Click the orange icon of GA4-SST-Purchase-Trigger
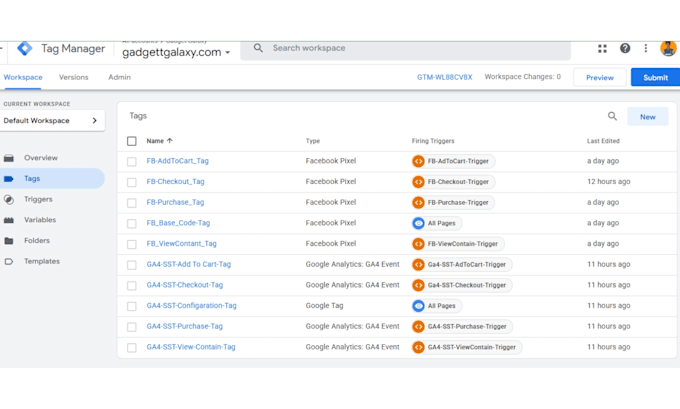Screen dimensions: 680x409 click(418, 327)
